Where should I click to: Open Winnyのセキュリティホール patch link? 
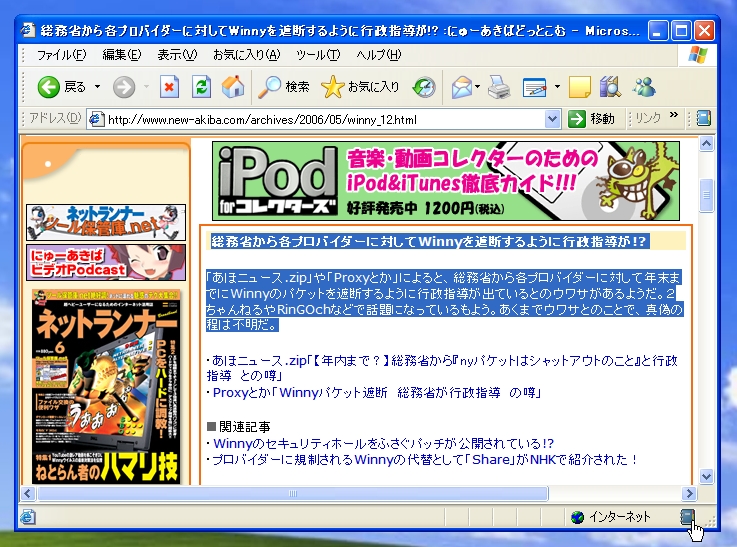(x=384, y=443)
